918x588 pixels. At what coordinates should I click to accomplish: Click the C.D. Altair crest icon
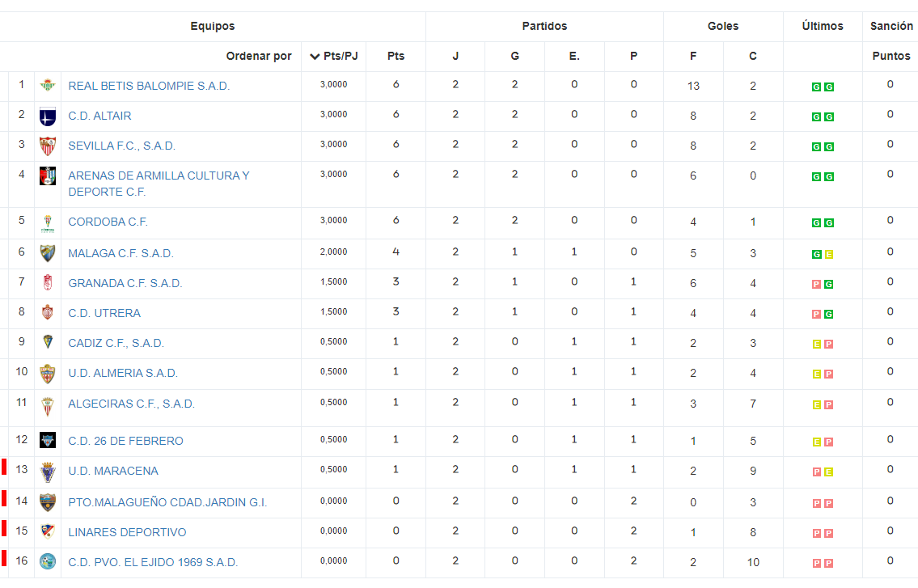48,116
